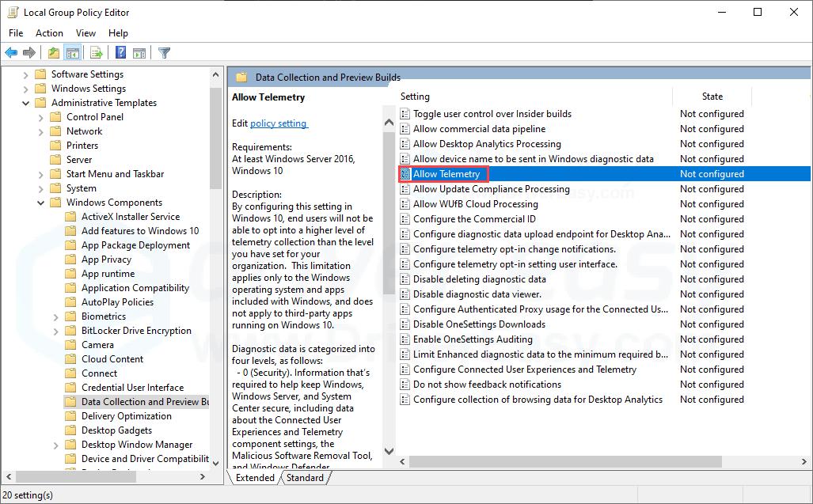Viewport: 813px width, 504px height.
Task: Click the tree pane scroll down arrow
Action: (x=215, y=463)
